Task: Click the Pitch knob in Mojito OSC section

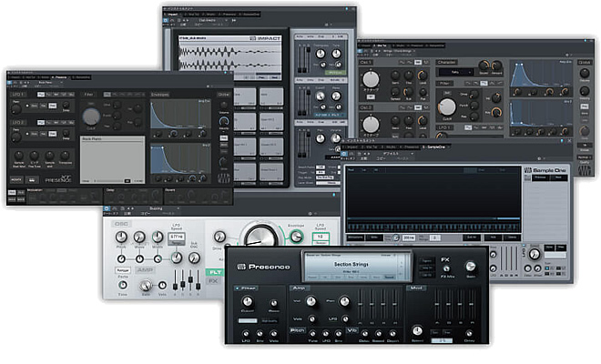Action: [121, 238]
